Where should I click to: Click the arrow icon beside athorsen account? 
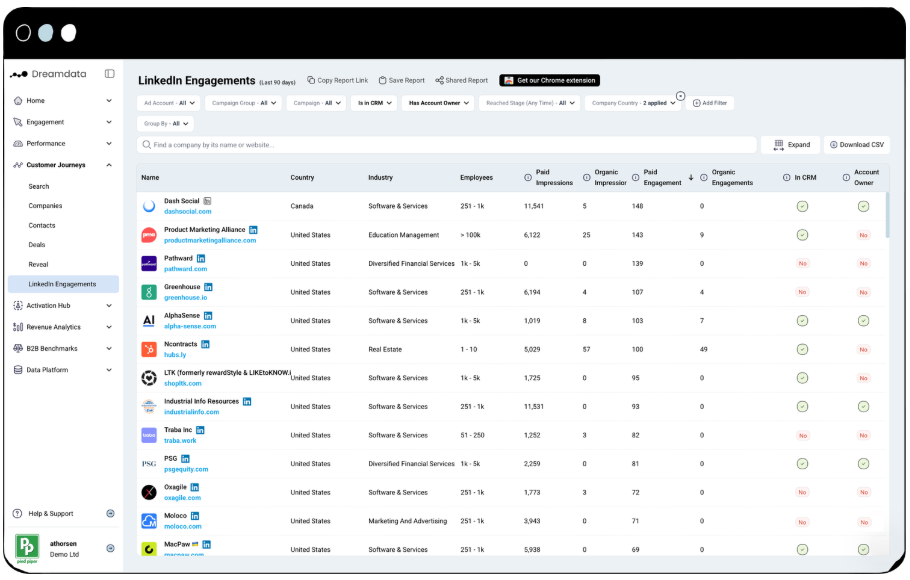[110, 548]
